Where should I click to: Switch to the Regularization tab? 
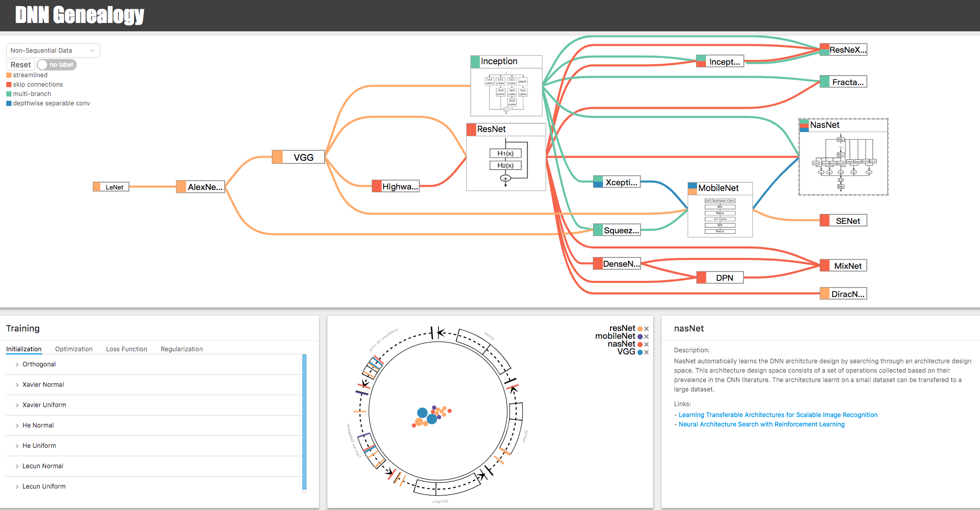pos(182,349)
